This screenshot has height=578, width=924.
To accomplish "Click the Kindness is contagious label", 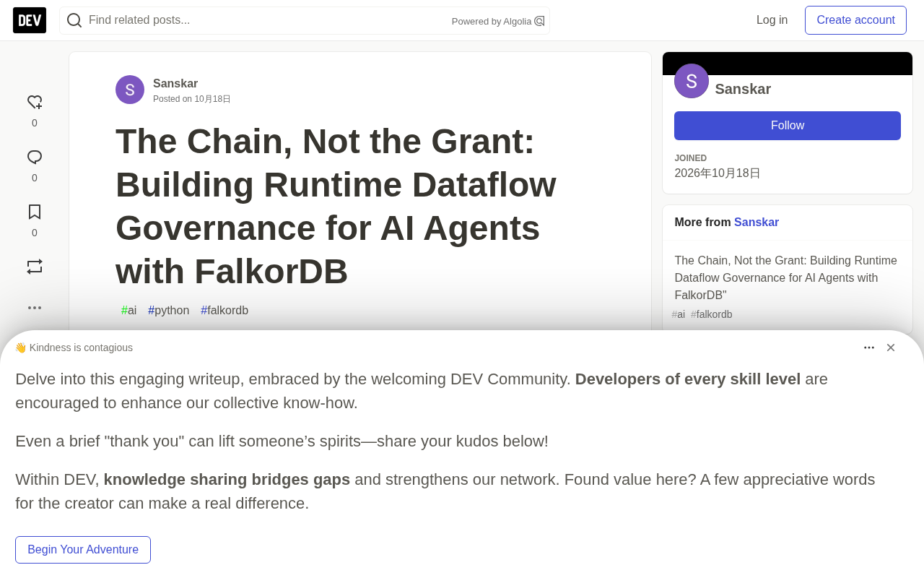I will tap(74, 348).
